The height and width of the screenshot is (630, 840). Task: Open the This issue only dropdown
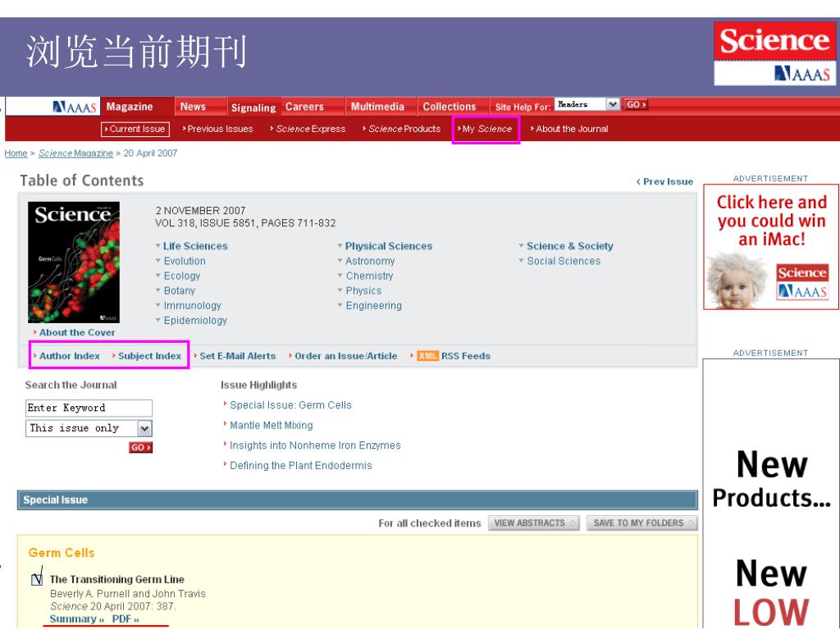[x=89, y=428]
